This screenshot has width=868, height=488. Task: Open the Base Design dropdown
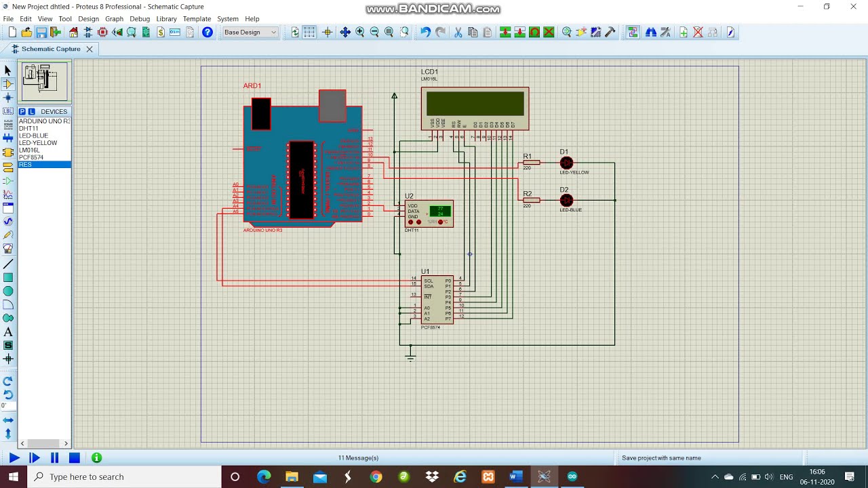(250, 33)
